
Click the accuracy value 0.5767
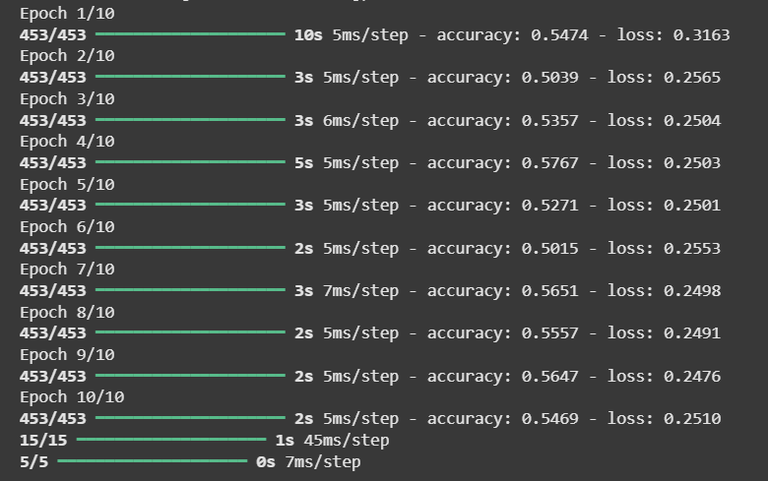coord(549,163)
